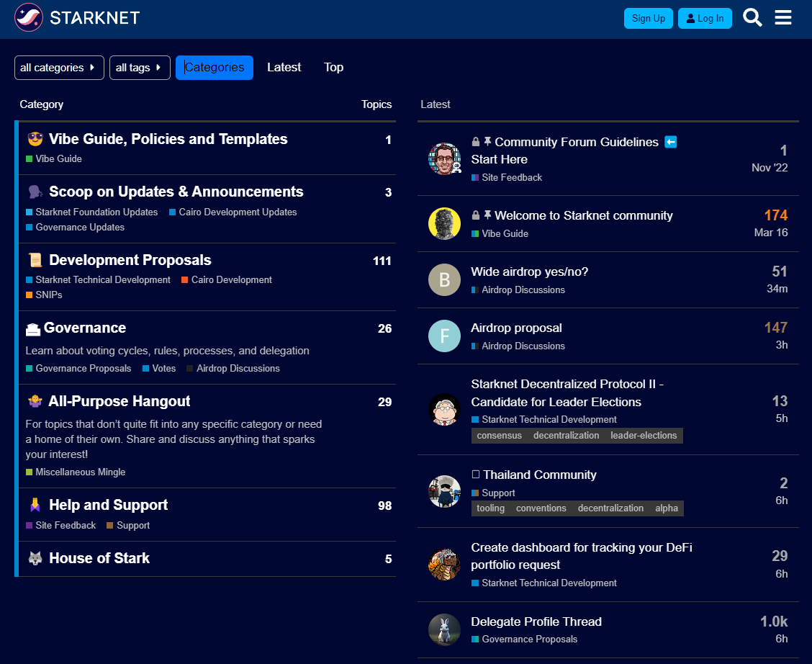
Task: Click the pin icon on Community Forum Guidelines
Action: 487,141
